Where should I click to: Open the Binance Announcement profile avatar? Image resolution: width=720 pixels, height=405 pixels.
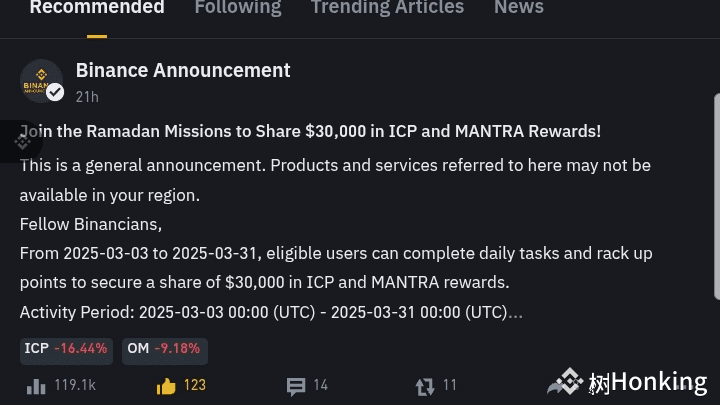[40, 80]
